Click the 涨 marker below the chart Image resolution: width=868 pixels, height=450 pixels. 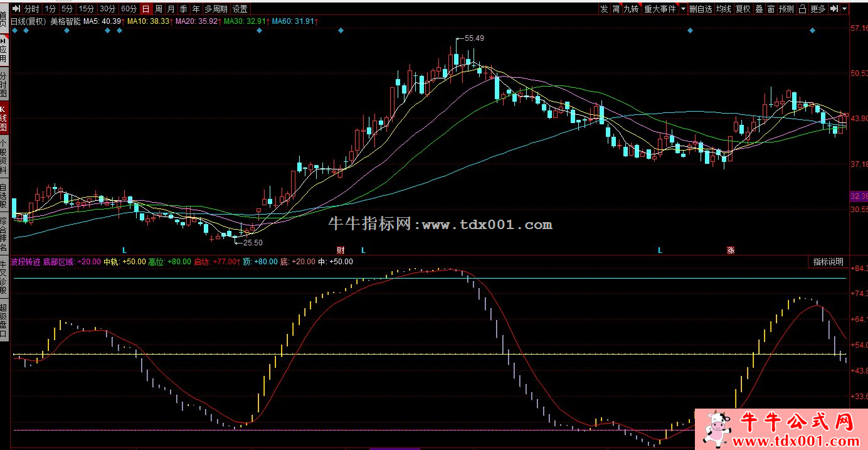pos(731,250)
